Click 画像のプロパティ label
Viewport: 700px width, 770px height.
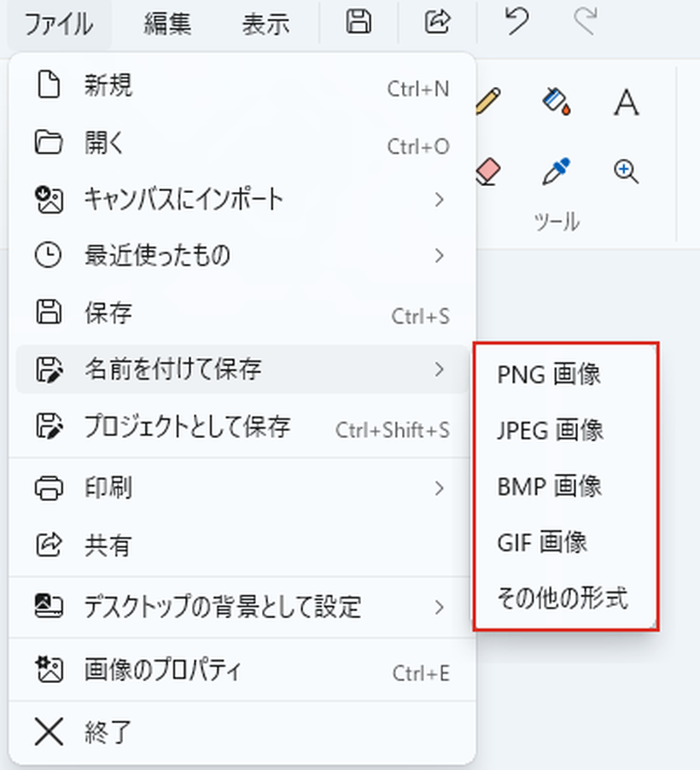(x=162, y=669)
